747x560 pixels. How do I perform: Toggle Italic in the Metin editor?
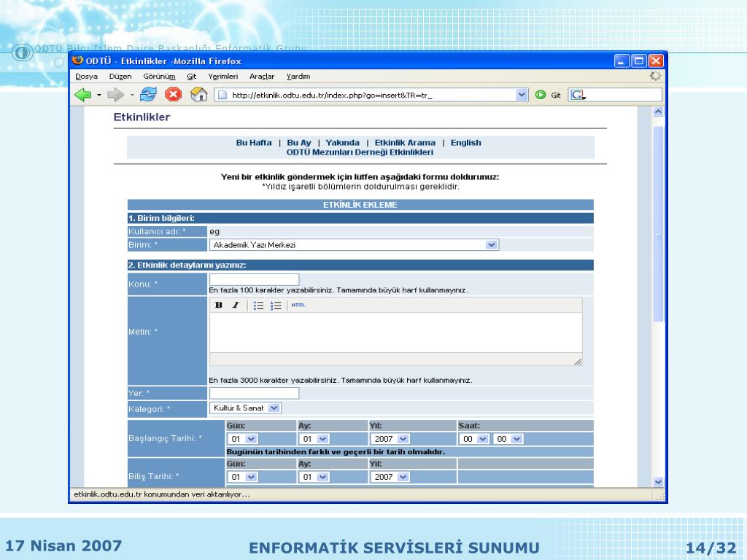tap(236, 306)
